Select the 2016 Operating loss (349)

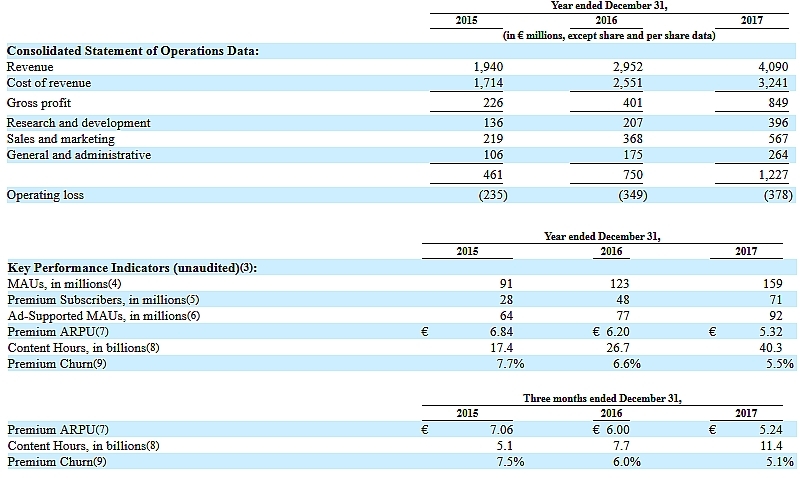(x=633, y=195)
